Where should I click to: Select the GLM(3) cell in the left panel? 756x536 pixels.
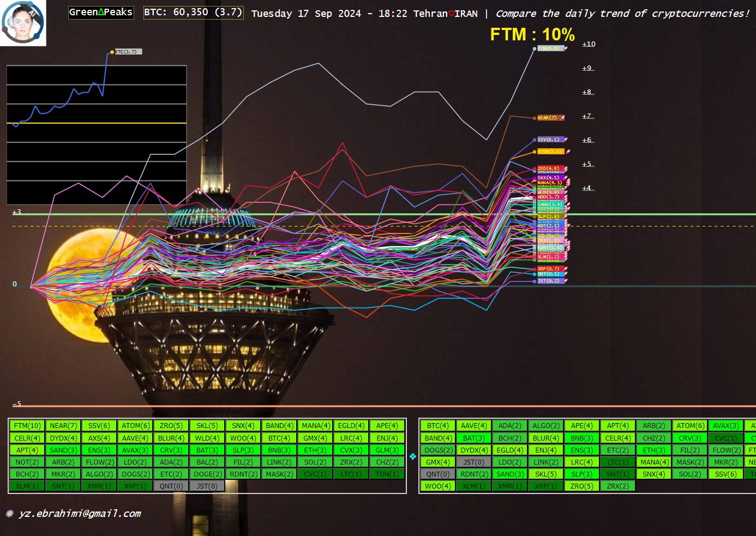[387, 450]
